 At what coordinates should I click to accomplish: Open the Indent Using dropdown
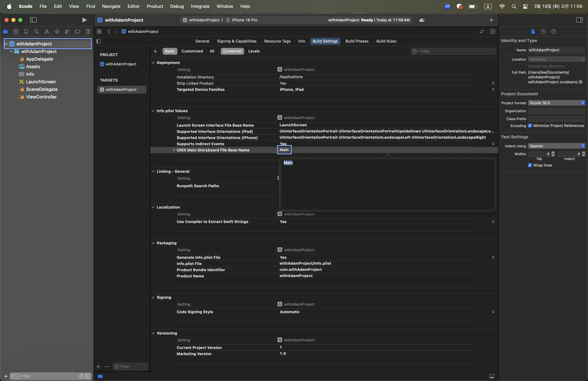click(x=556, y=146)
